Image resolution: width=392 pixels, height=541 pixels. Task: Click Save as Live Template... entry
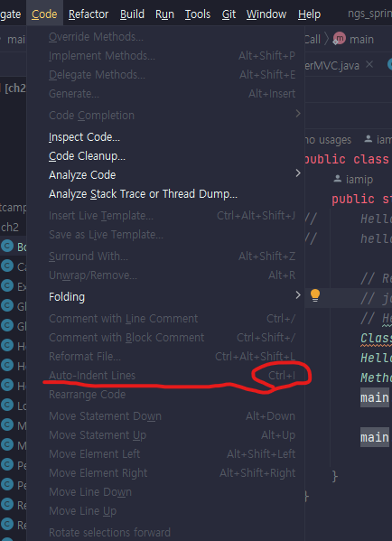tap(165, 235)
